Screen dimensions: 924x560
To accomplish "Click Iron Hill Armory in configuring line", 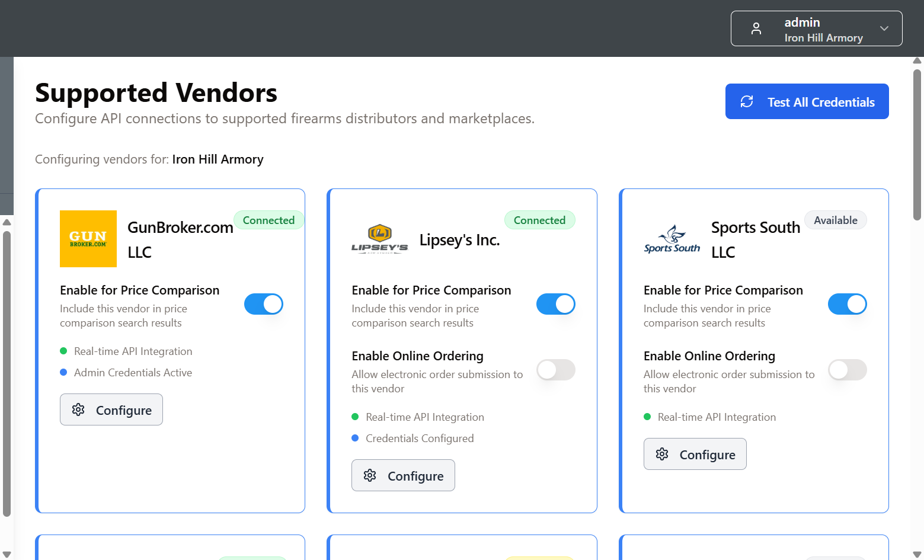I will [218, 159].
